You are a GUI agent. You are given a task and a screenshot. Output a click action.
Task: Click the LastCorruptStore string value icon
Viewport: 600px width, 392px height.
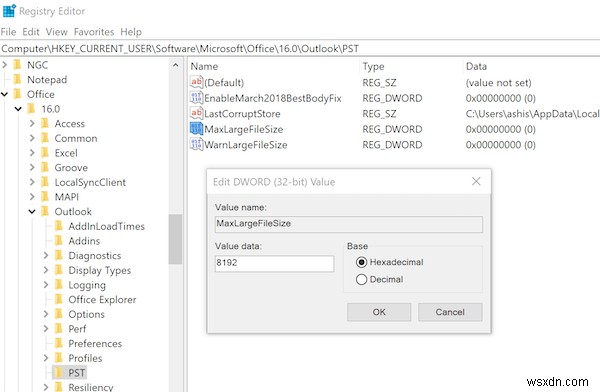196,113
